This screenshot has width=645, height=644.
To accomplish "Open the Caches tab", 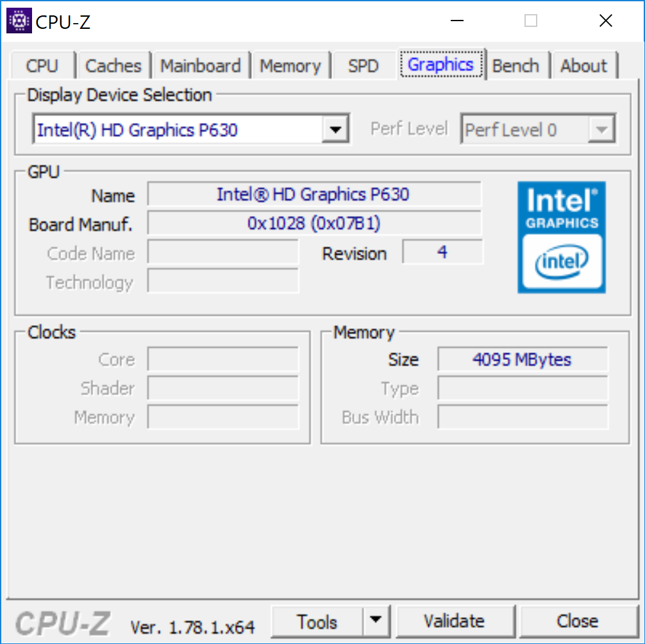I will pyautogui.click(x=113, y=66).
